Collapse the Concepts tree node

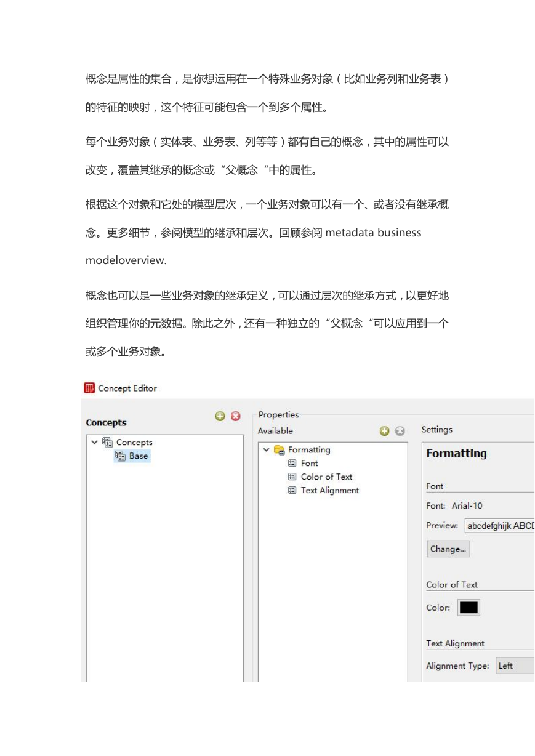(x=94, y=442)
